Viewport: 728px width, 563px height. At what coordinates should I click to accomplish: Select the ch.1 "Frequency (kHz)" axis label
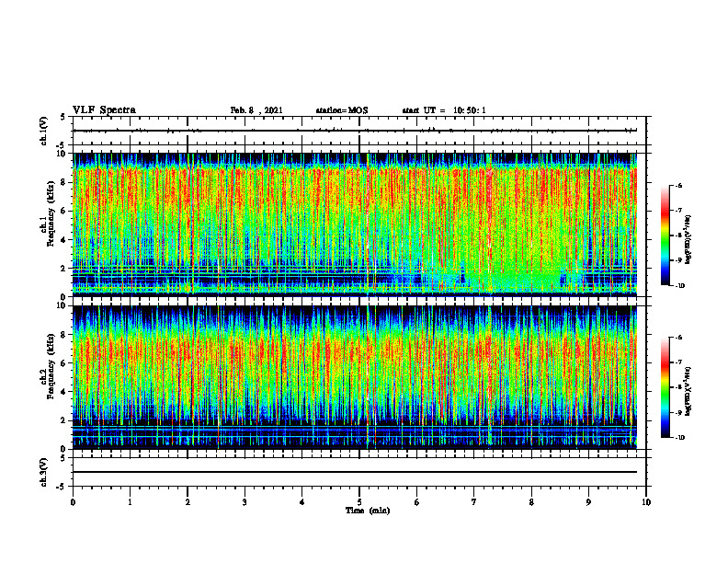pyautogui.click(x=51, y=213)
